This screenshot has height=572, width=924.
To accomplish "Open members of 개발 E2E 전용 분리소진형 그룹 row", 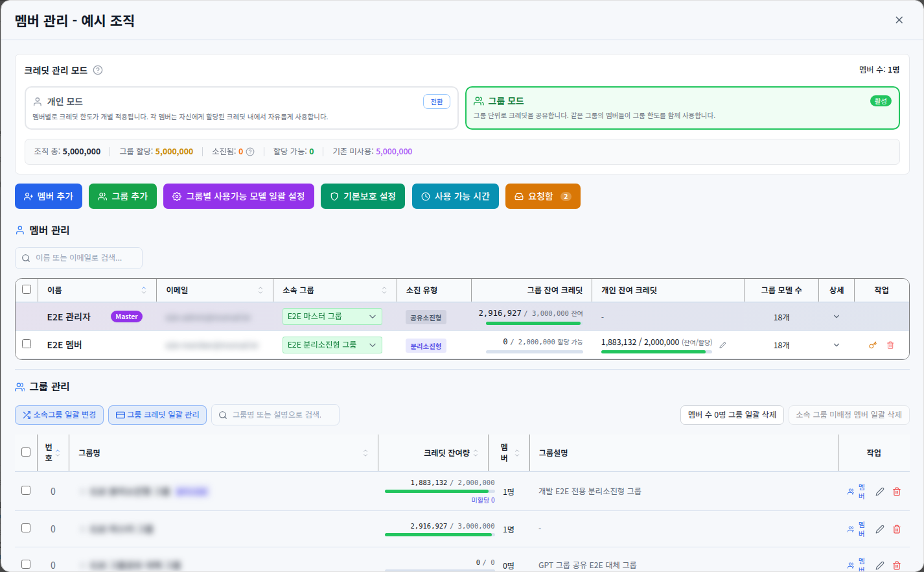I will 856,492.
